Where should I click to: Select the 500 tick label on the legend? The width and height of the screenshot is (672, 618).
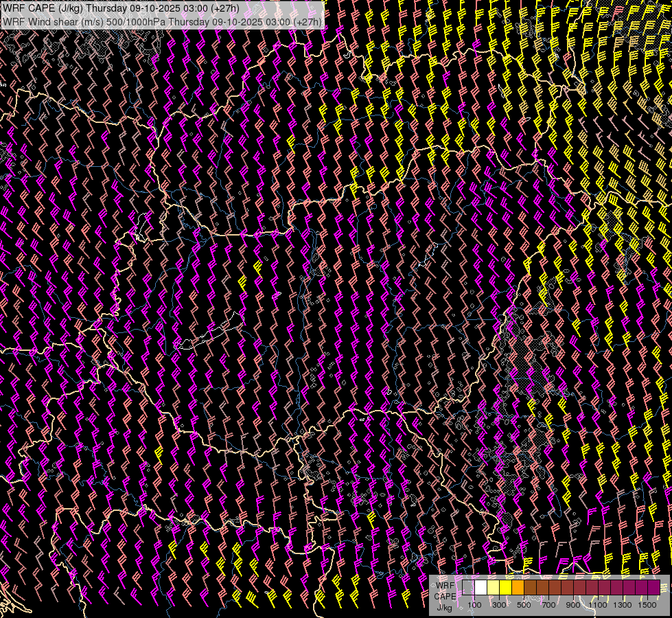tap(524, 605)
